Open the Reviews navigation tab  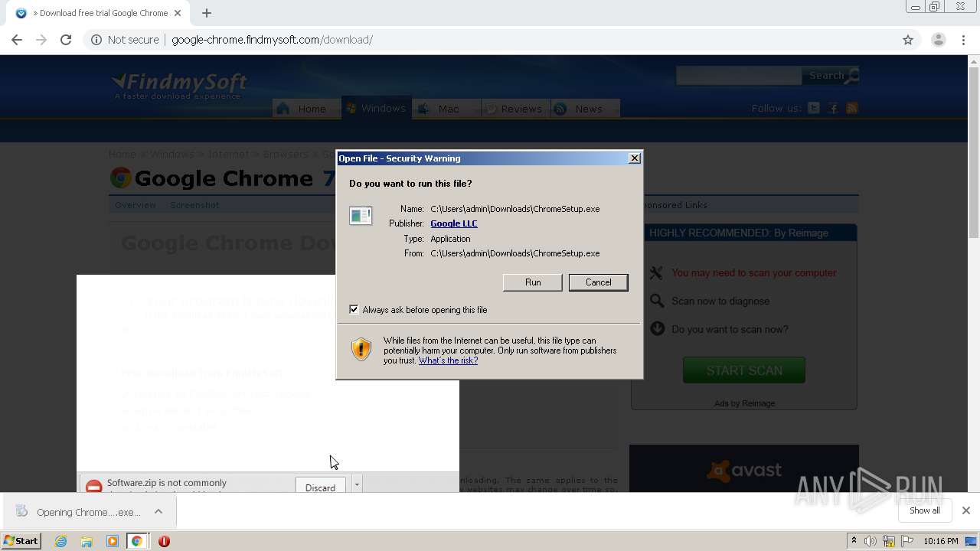(x=515, y=109)
